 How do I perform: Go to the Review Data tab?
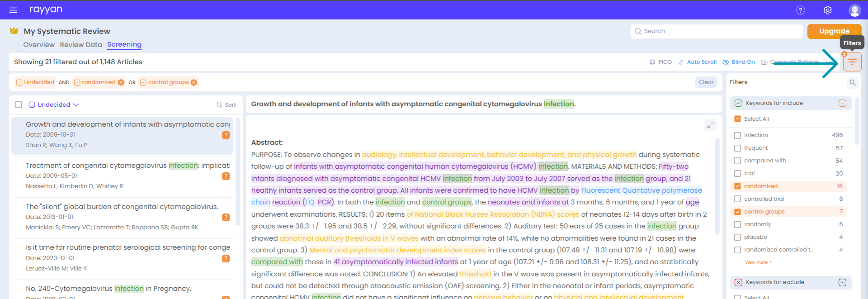(81, 45)
